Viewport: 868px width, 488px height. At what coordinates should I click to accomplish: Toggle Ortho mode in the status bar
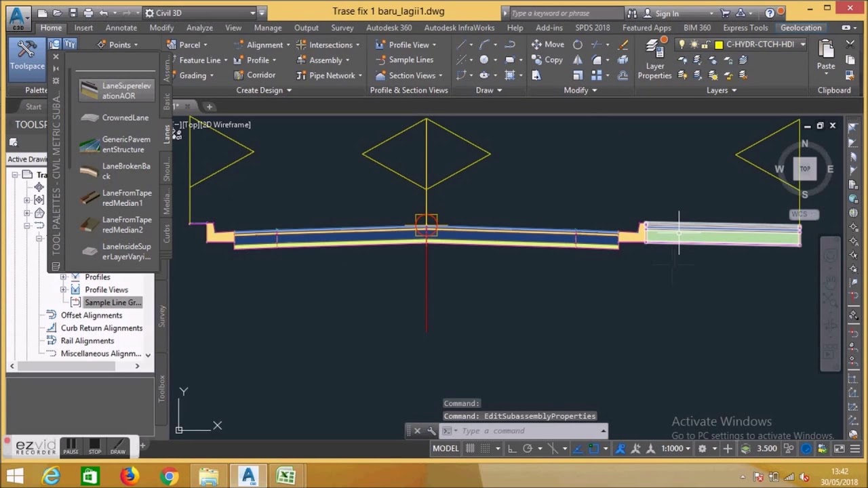[512, 449]
